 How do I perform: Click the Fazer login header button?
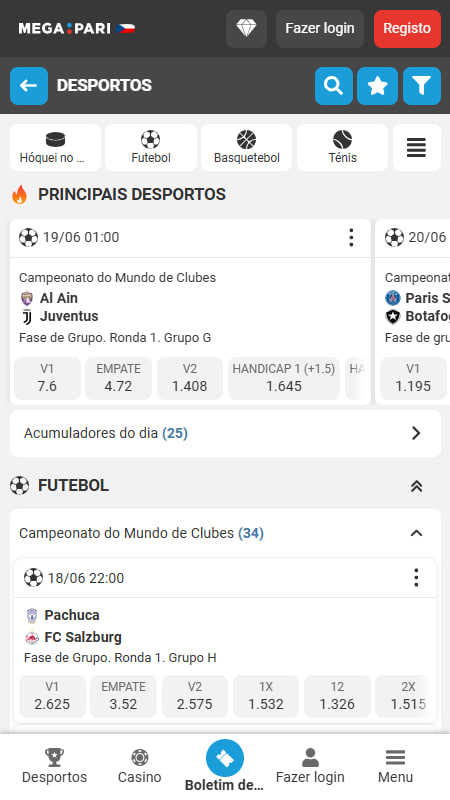click(x=320, y=29)
